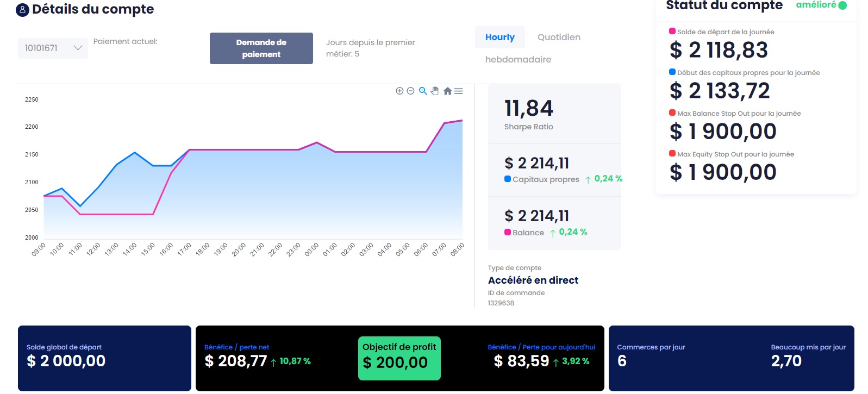Enable the chart panning hand tool
Screen dimensions: 868x394
coord(435,91)
